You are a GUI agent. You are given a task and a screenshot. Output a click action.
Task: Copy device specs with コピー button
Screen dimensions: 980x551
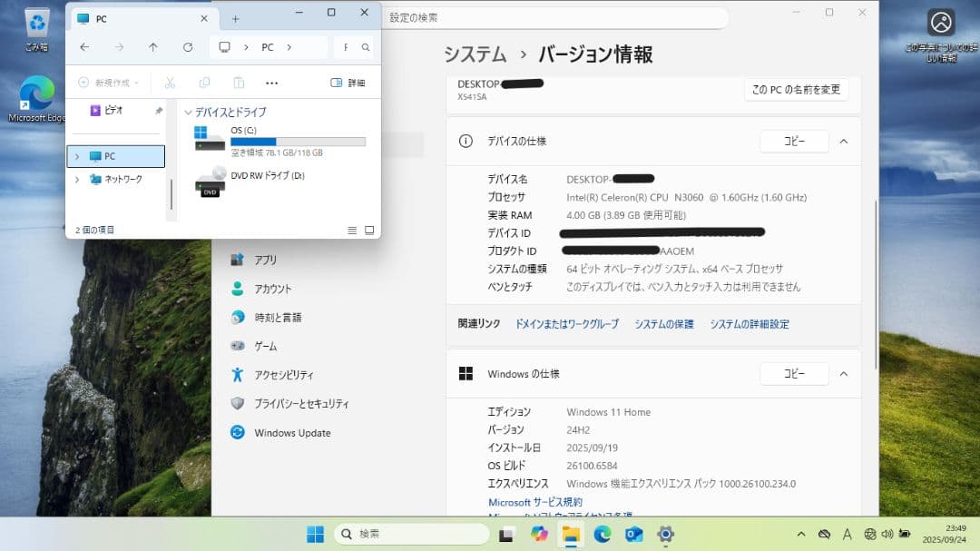[794, 142]
